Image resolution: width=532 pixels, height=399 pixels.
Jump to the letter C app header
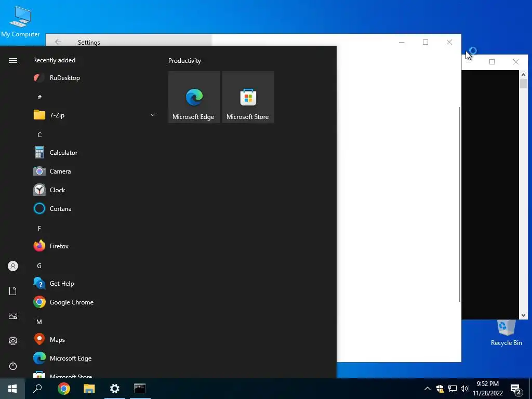(39, 135)
